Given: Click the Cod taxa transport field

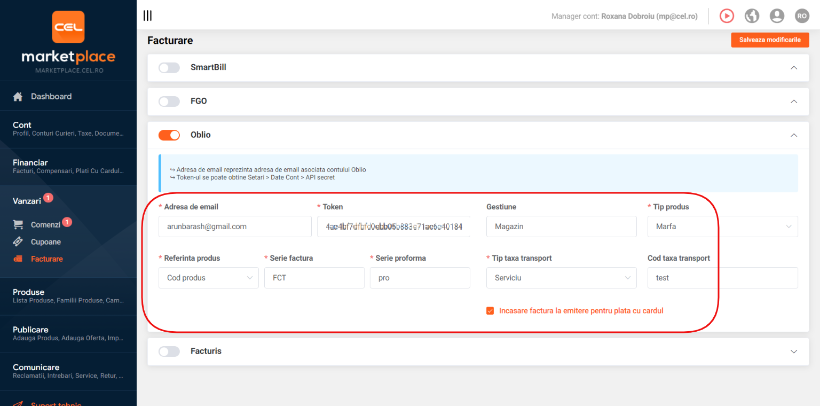Looking at the screenshot, I should (722, 278).
